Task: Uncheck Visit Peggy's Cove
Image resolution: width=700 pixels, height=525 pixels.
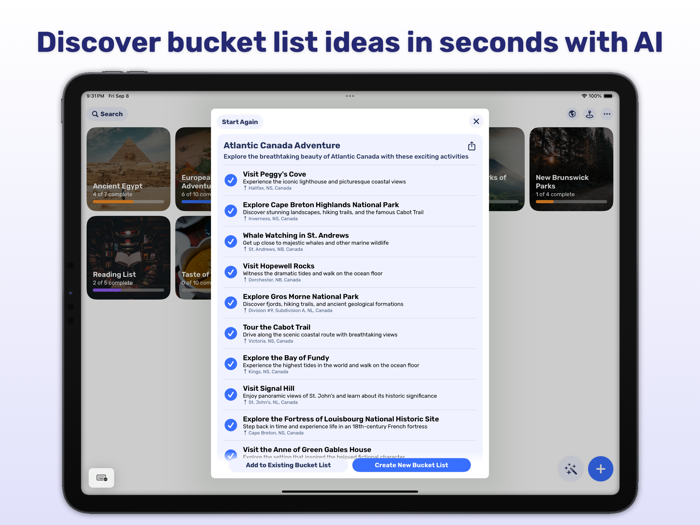Action: pos(231,180)
